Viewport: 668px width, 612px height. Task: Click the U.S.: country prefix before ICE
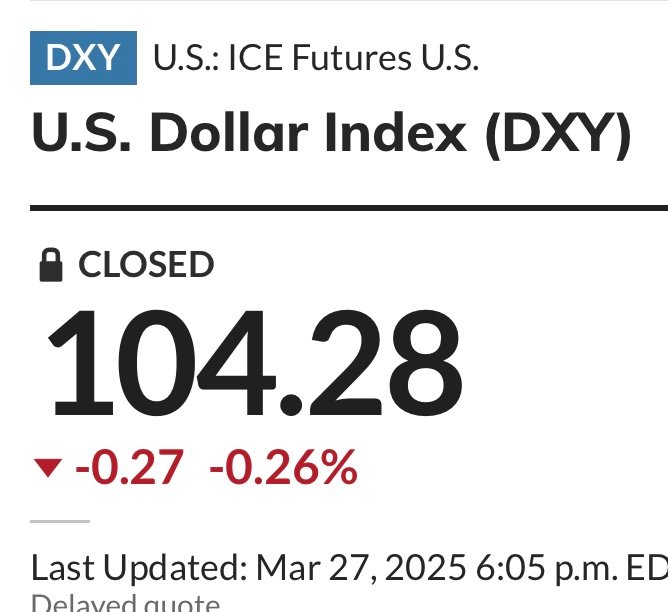(x=186, y=57)
